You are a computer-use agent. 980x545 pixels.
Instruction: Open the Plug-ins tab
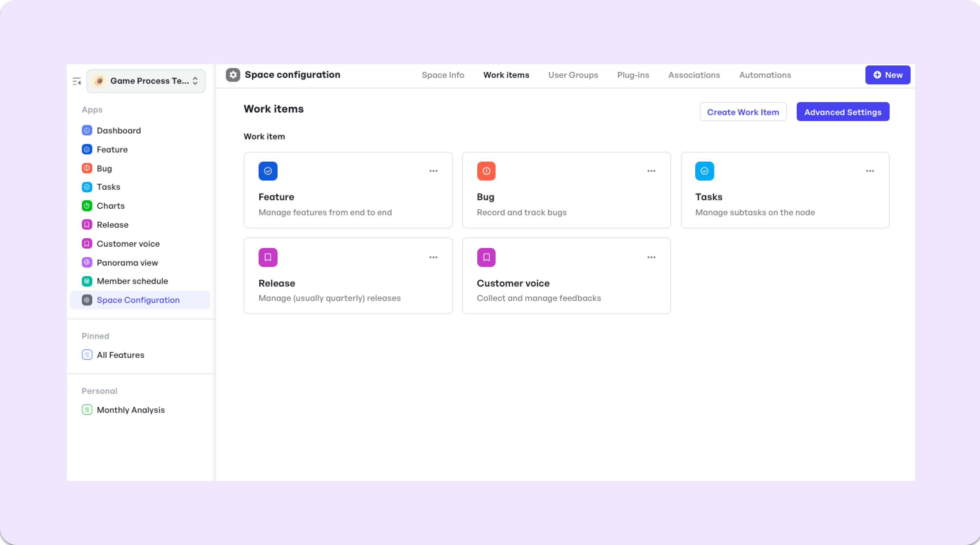tap(633, 75)
